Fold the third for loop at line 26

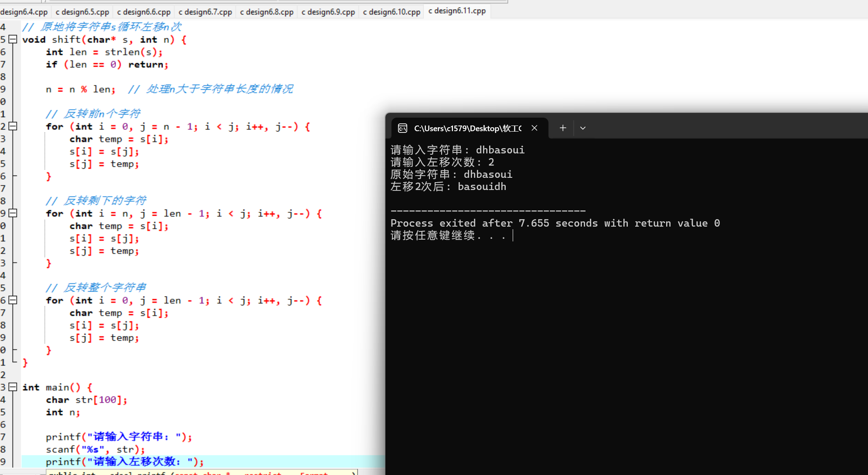[13, 300]
